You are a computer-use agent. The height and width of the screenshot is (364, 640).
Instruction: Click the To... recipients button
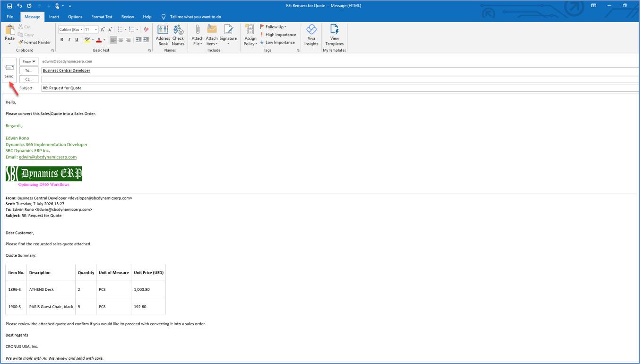[28, 70]
